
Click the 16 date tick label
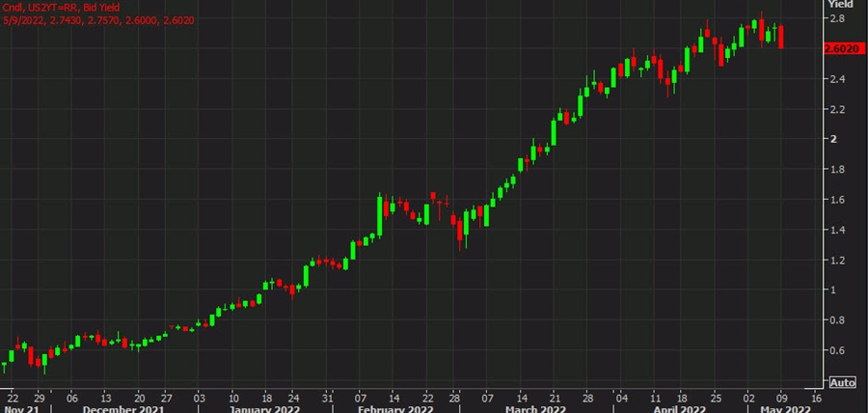817,398
